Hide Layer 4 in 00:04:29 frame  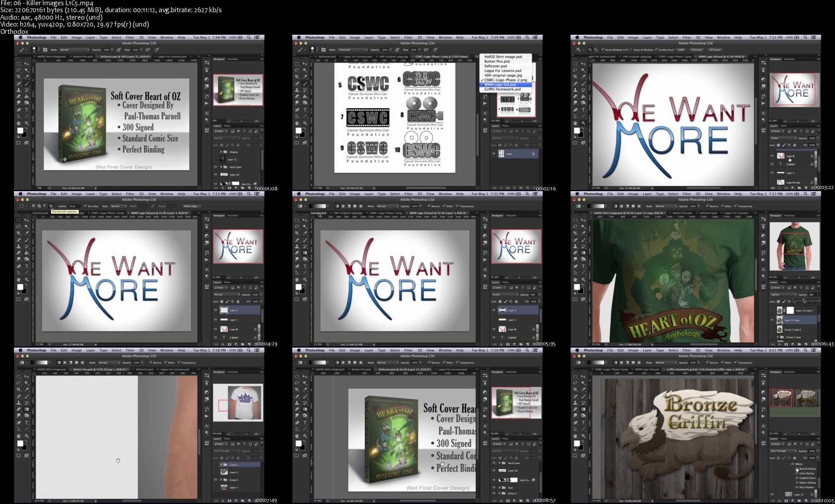pos(215,310)
